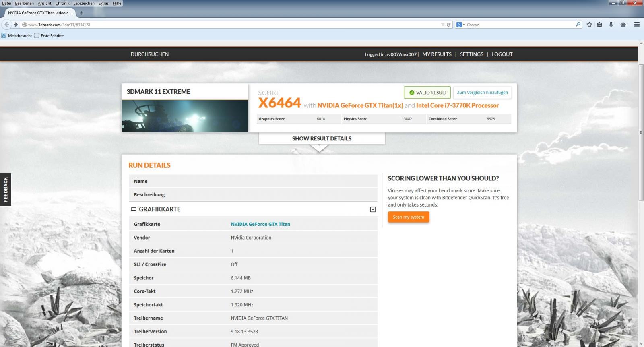Viewport: 644px width, 347px height.
Task: Open MY RESULTS link
Action: pos(437,54)
